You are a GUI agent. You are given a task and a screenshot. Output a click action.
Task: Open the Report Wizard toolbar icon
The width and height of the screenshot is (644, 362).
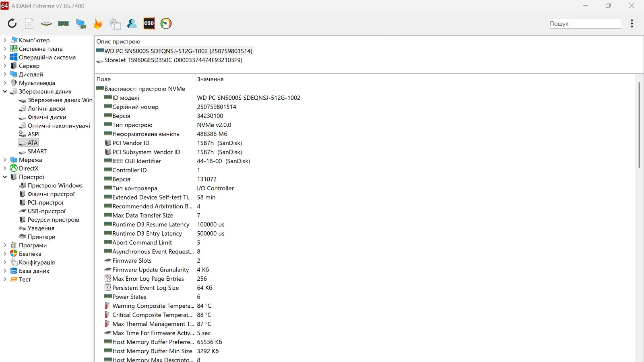pyautogui.click(x=115, y=24)
